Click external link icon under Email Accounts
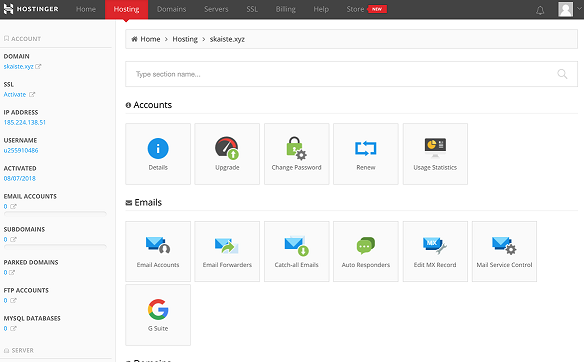This screenshot has height=362, width=584. (x=13, y=206)
